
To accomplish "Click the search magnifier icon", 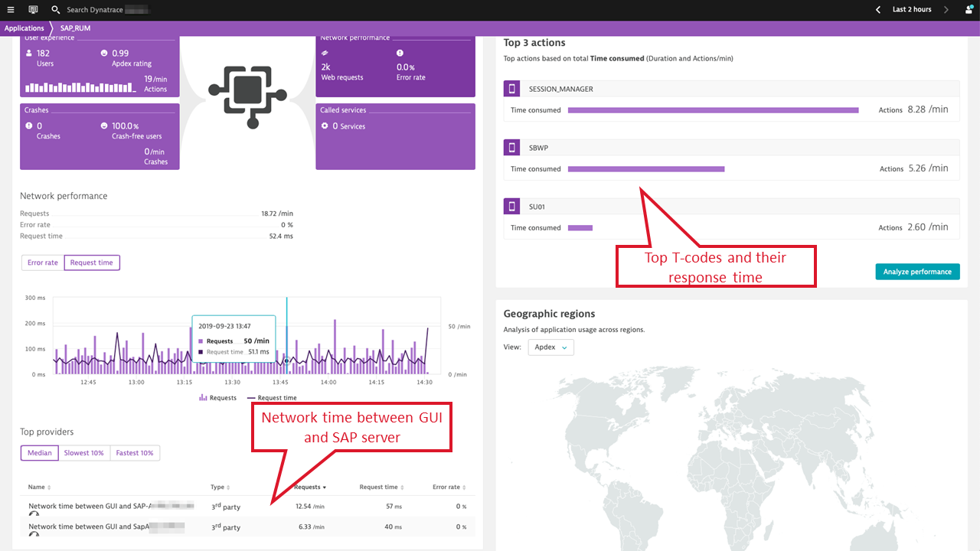I will click(x=56, y=10).
